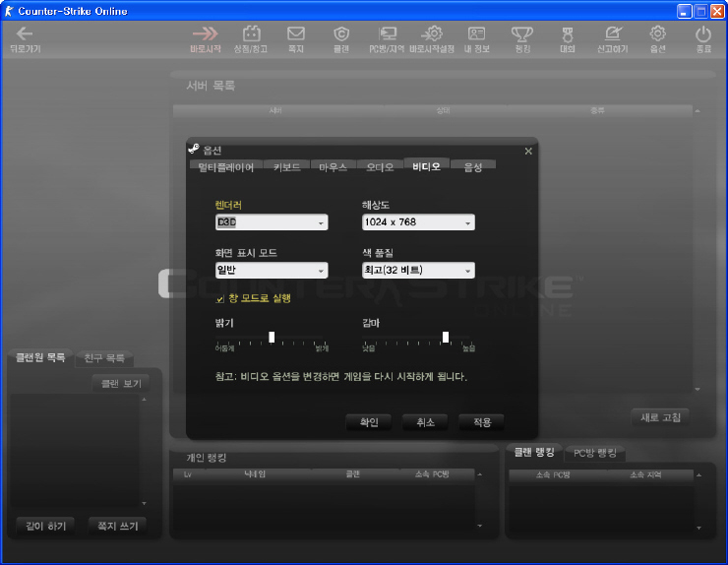The image size is (728, 565).
Task: Open the 옵션 gear icon in toolbar
Action: pos(658,33)
